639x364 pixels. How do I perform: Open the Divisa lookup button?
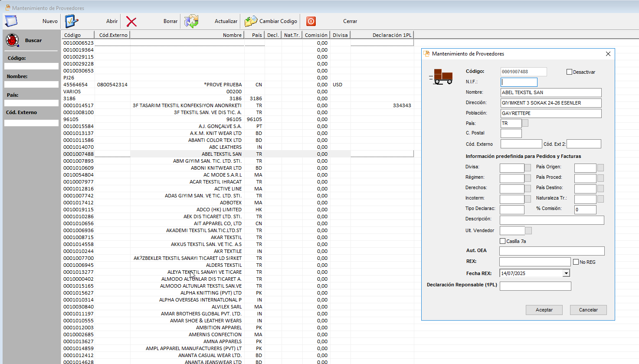pos(528,167)
